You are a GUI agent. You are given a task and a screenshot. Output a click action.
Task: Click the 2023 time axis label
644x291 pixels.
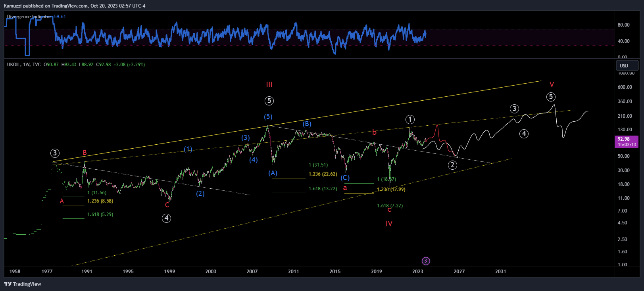417,272
